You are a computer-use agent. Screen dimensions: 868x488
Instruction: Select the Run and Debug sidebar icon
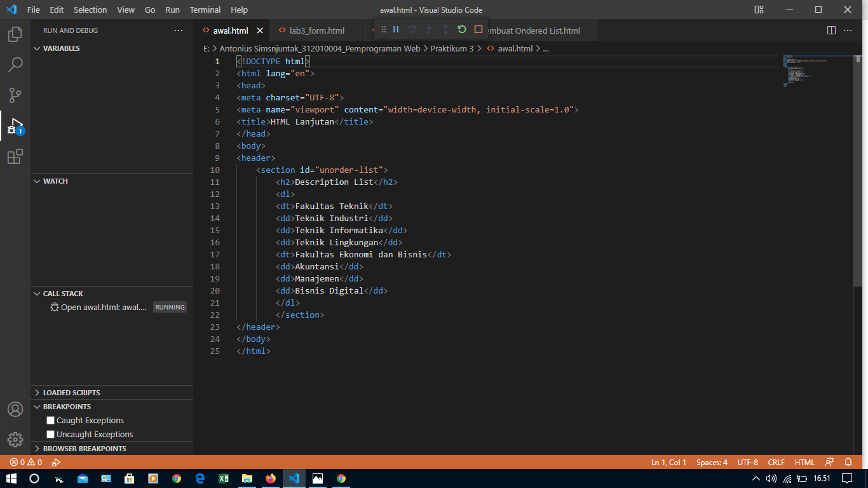(15, 126)
